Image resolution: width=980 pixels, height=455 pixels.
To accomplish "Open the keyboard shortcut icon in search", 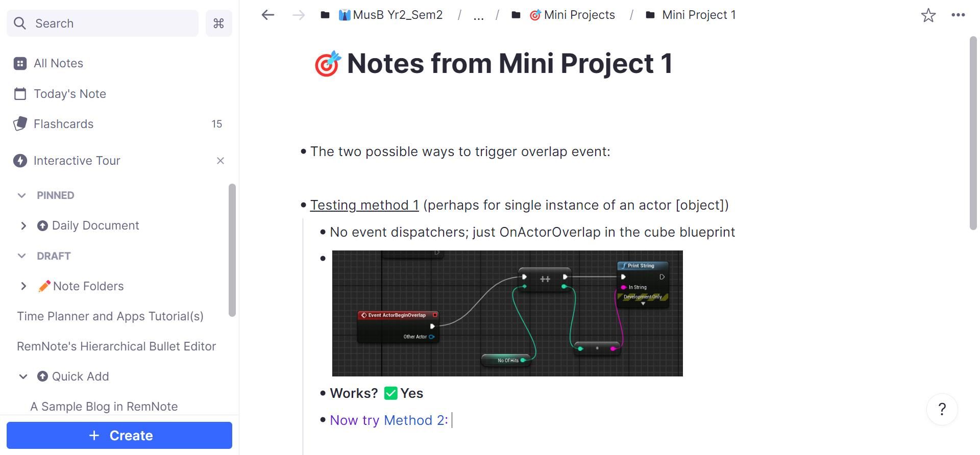I will 218,23.
